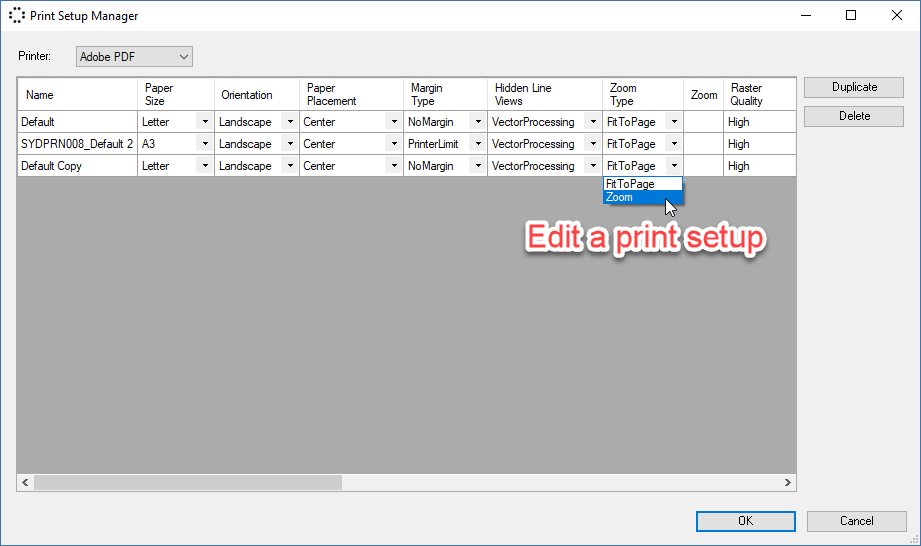Open Margin Type dropdown for Default Copy row

pos(478,166)
